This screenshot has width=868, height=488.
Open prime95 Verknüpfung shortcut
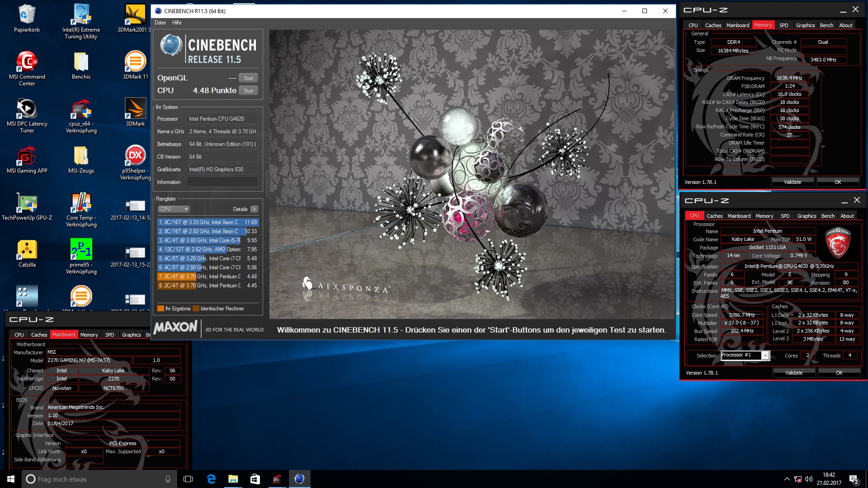81,256
